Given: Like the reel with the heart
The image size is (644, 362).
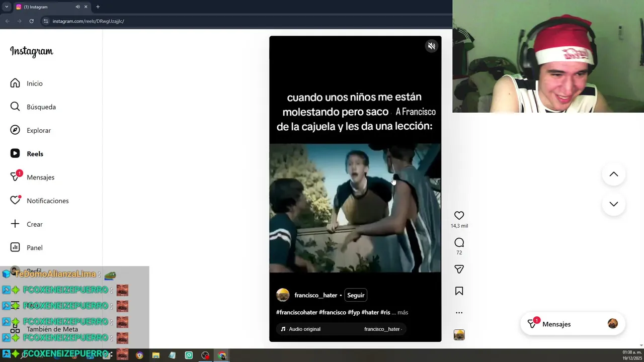Looking at the screenshot, I should pos(459,215).
